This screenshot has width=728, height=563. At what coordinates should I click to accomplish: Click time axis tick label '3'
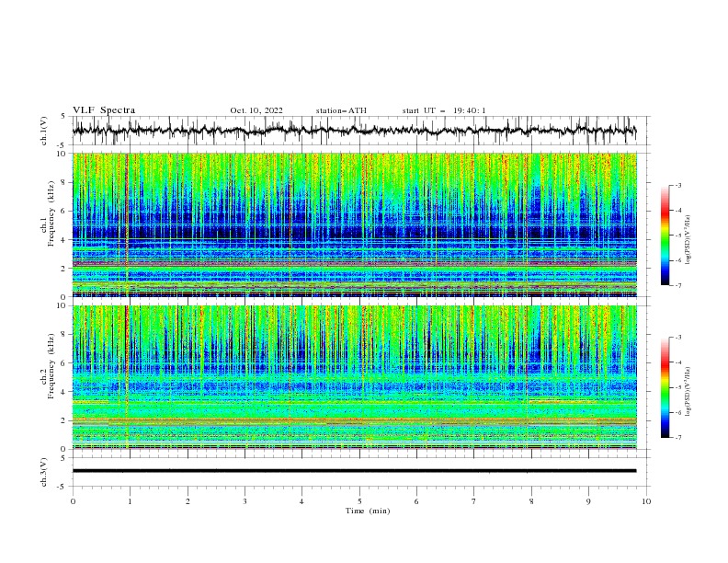pos(245,501)
